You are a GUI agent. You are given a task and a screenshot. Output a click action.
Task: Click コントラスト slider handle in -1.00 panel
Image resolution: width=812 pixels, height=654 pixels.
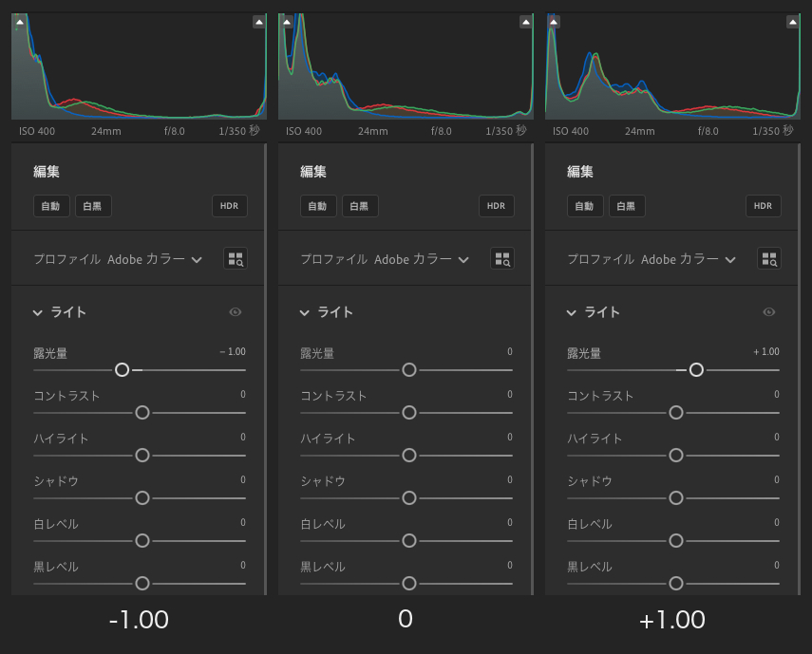pyautogui.click(x=142, y=412)
